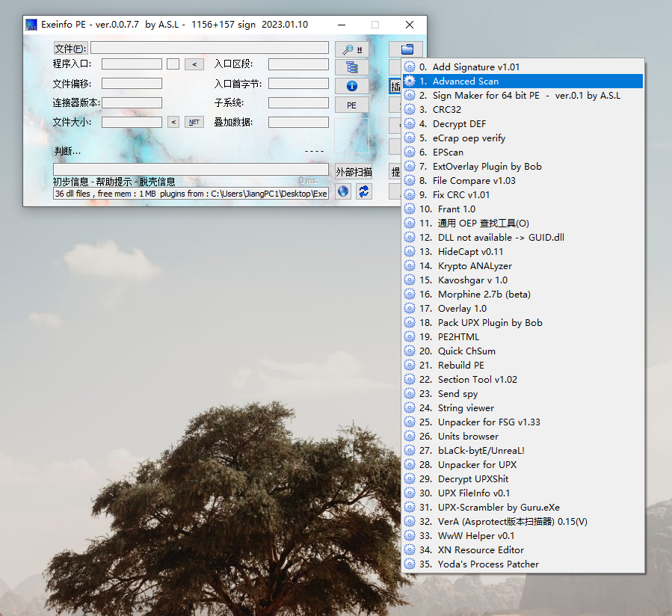Screen dimensions: 672x616
Task: Select UPX-Scrambler by Guru.eXe
Action: tap(523, 507)
